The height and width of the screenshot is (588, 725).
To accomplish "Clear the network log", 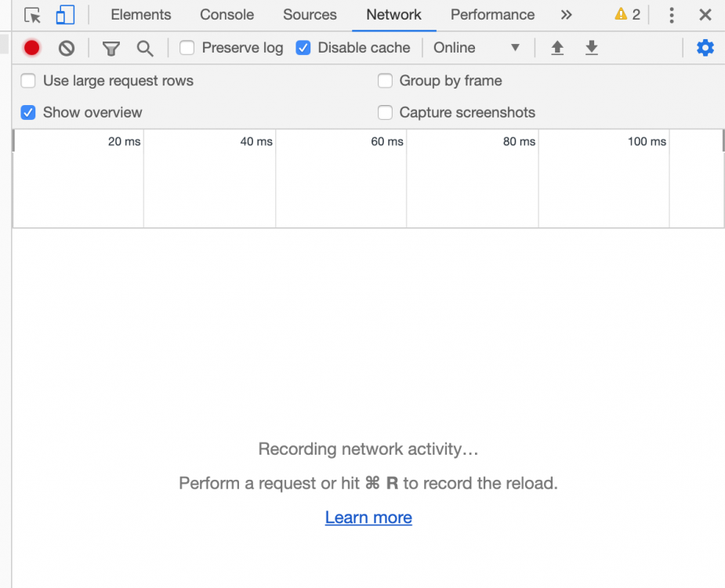I will (x=66, y=48).
